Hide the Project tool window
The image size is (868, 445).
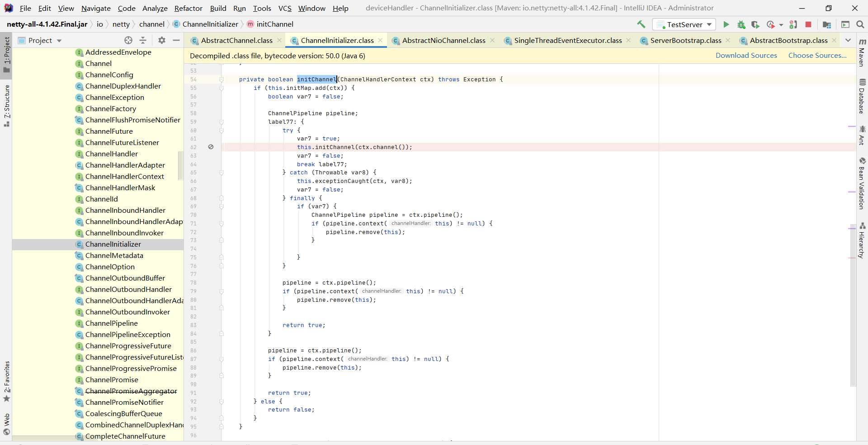click(176, 40)
